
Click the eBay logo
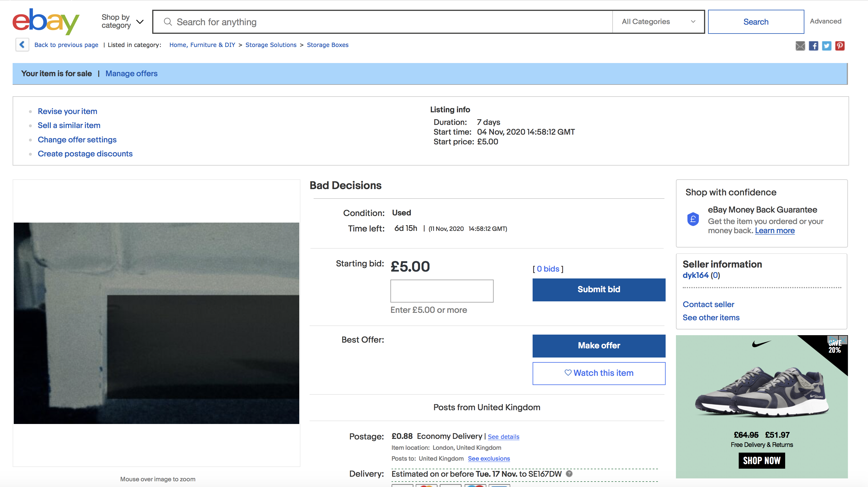click(x=46, y=21)
